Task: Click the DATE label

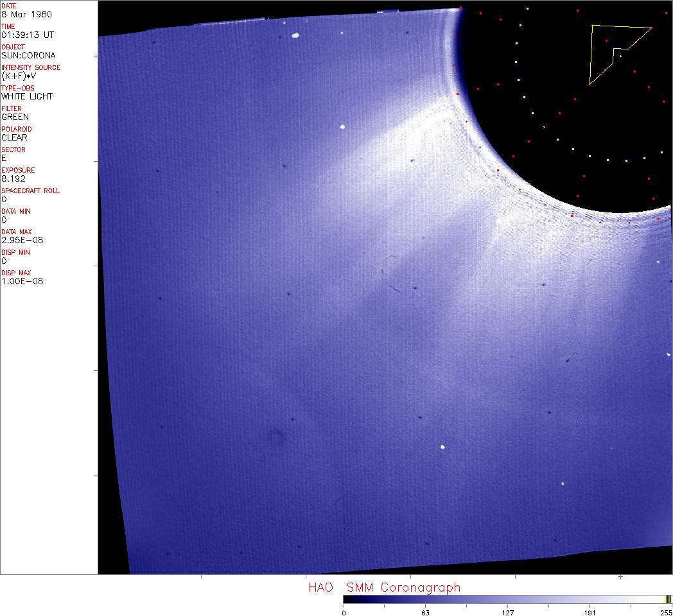Action: coord(8,6)
